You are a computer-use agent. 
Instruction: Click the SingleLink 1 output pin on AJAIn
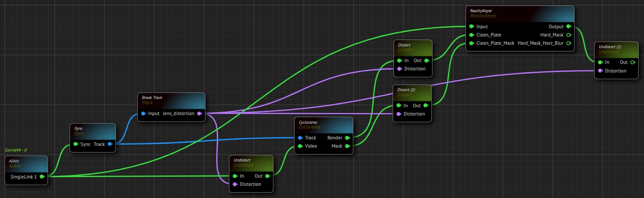point(42,177)
